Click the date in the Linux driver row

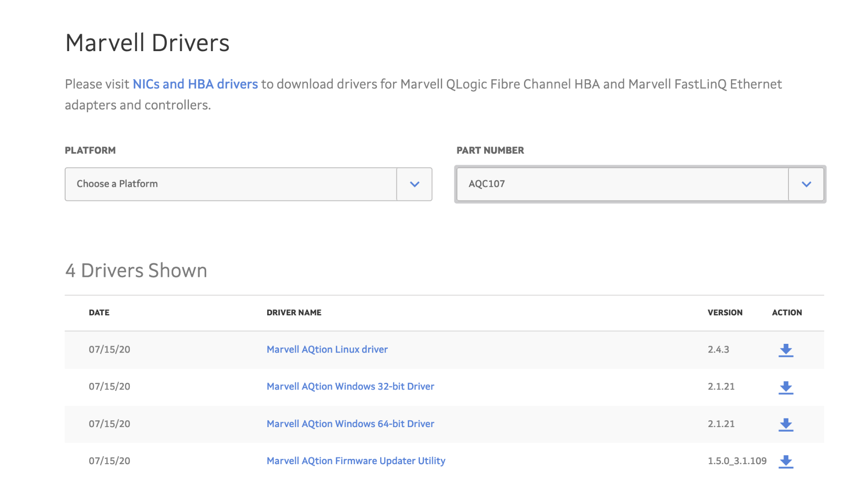[109, 349]
